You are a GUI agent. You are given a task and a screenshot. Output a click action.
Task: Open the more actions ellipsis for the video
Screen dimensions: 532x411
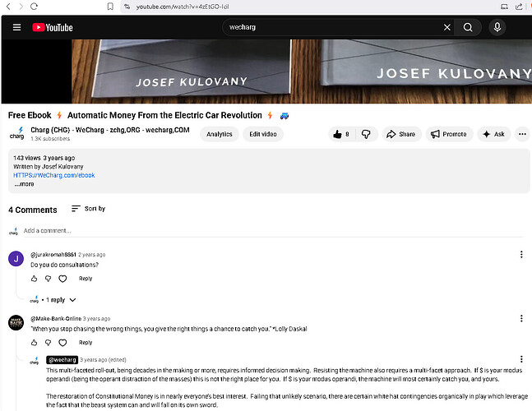[522, 134]
